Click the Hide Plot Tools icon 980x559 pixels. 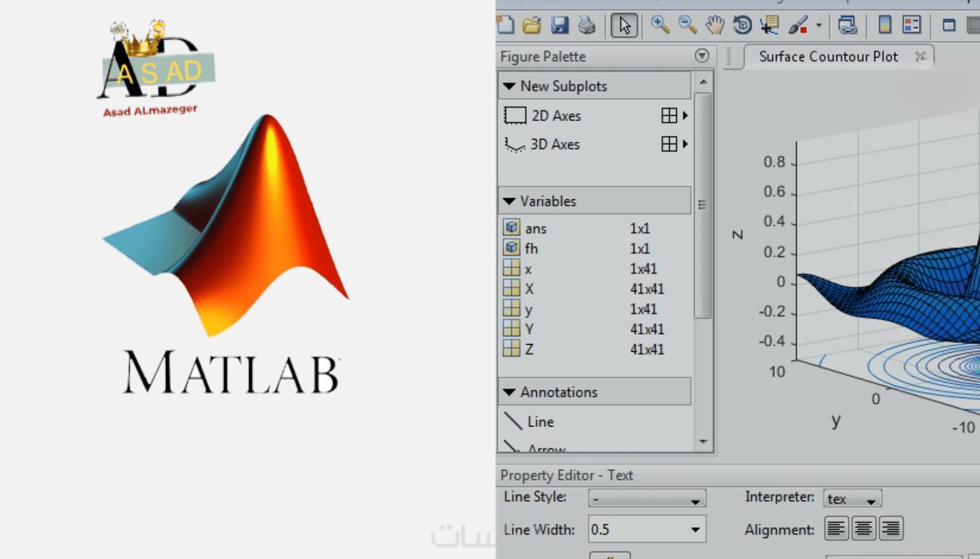pyautogui.click(x=949, y=25)
